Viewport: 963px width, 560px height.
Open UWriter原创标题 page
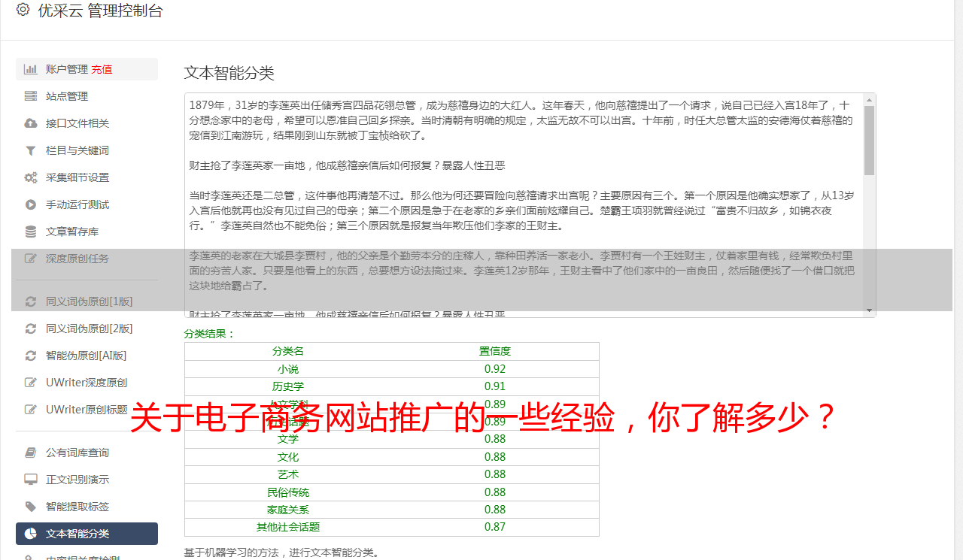(x=87, y=410)
